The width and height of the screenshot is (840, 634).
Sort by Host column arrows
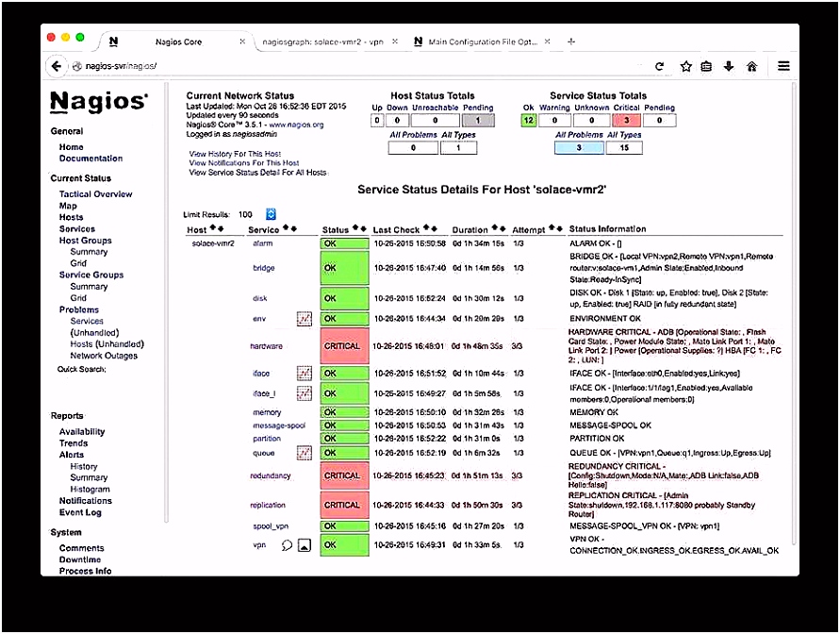217,228
